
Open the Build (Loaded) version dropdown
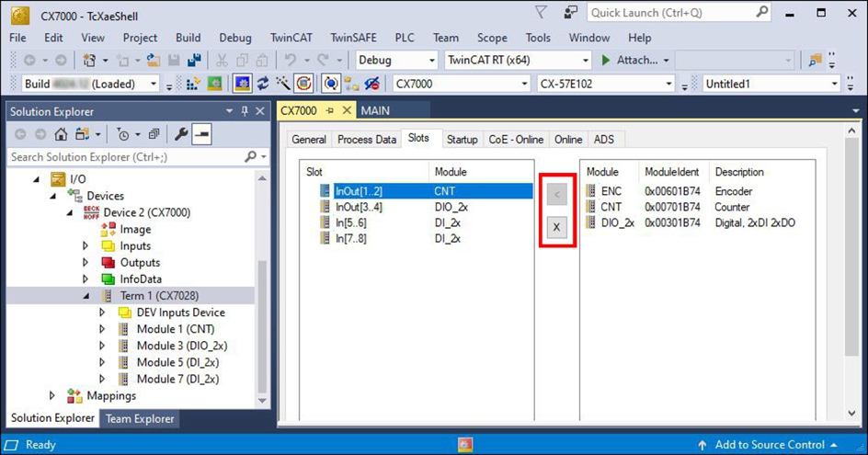(154, 85)
